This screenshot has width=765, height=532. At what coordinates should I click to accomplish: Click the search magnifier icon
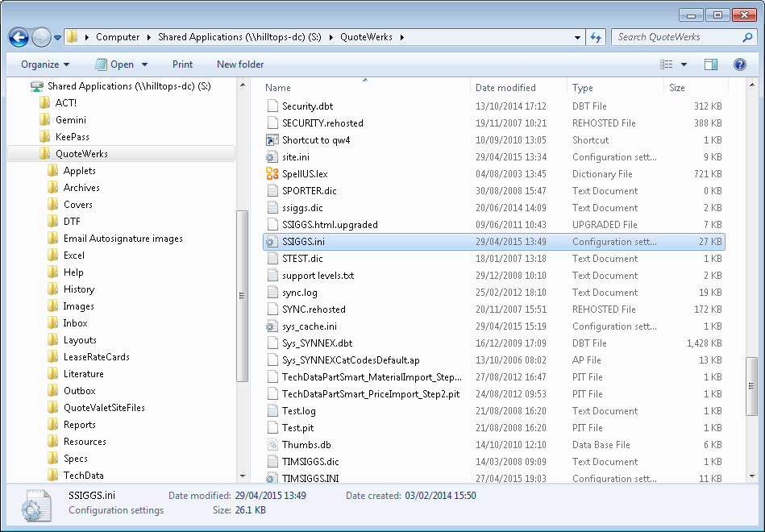[x=747, y=37]
